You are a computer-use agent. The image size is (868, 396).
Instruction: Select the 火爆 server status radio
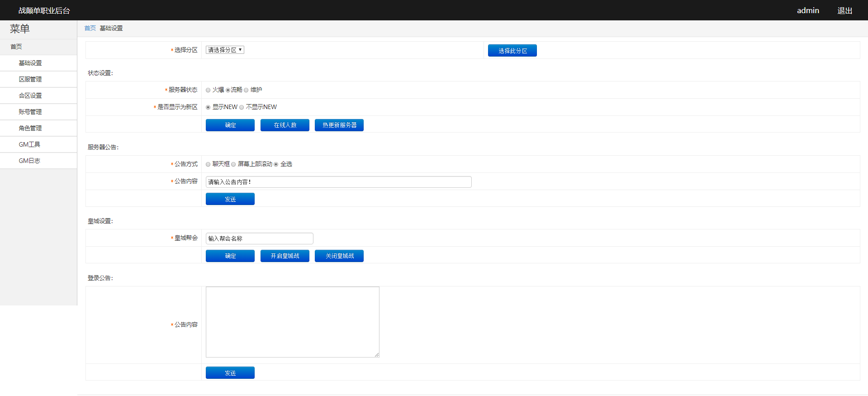click(208, 90)
